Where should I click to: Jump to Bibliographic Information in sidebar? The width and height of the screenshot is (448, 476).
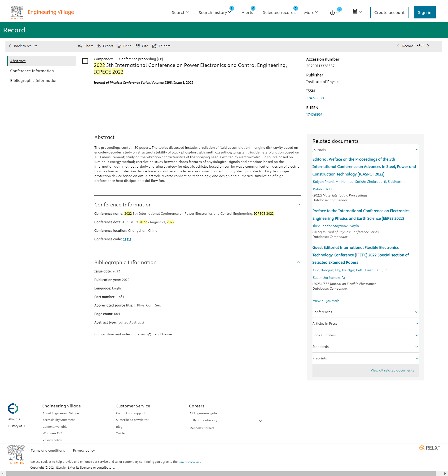click(34, 80)
